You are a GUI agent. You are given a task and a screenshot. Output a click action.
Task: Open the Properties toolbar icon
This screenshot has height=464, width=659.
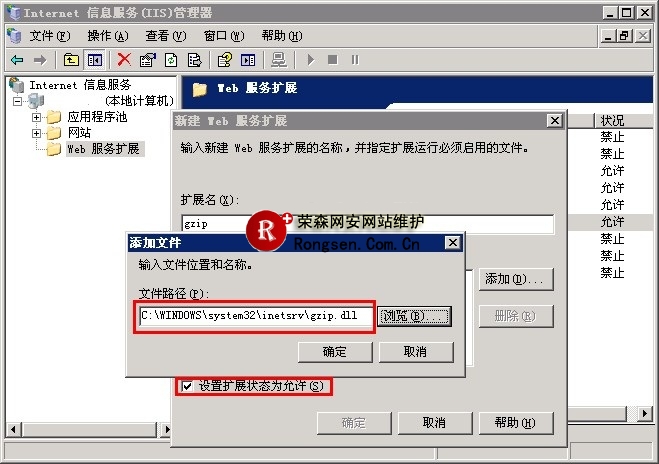coord(148,60)
